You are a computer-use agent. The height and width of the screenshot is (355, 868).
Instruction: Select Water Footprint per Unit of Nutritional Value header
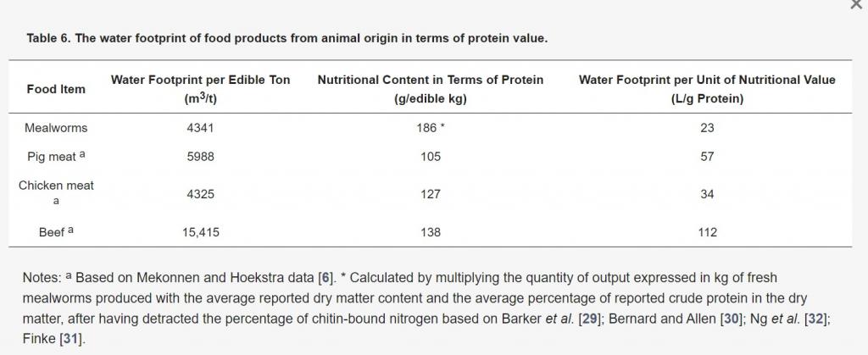[x=707, y=89]
